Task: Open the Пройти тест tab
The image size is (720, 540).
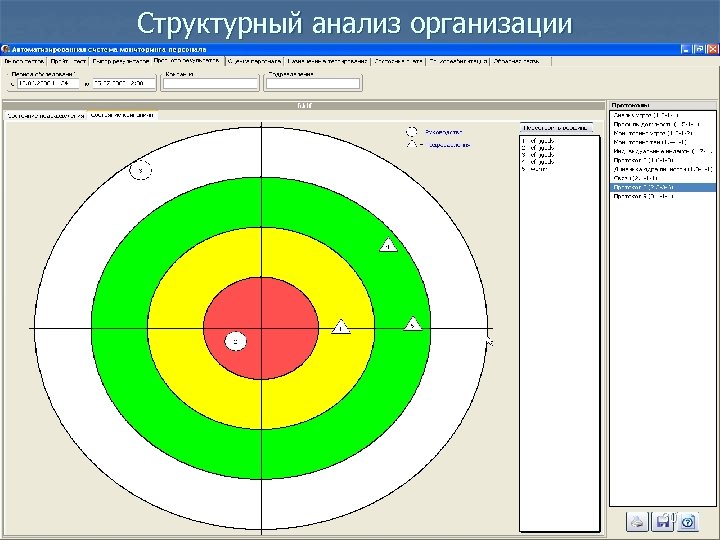Action: (x=68, y=61)
